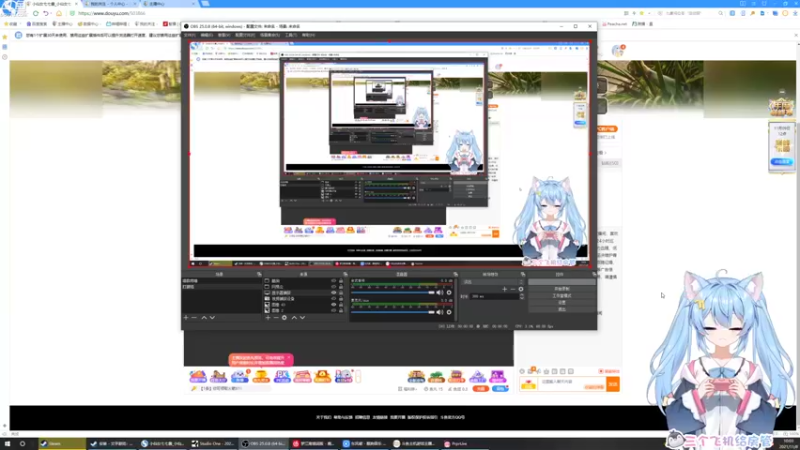This screenshot has width=800, height=450.
Task: Toggle visibility of the first source row
Action: click(334, 281)
